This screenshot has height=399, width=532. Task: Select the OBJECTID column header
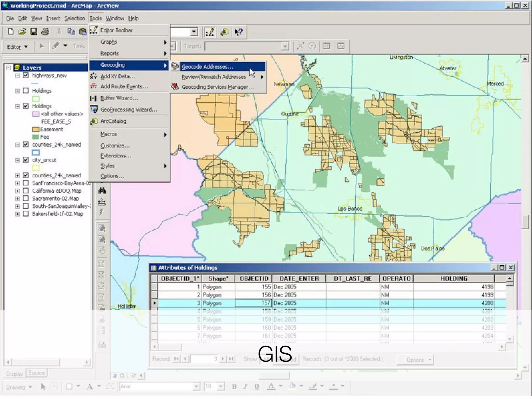coord(254,278)
